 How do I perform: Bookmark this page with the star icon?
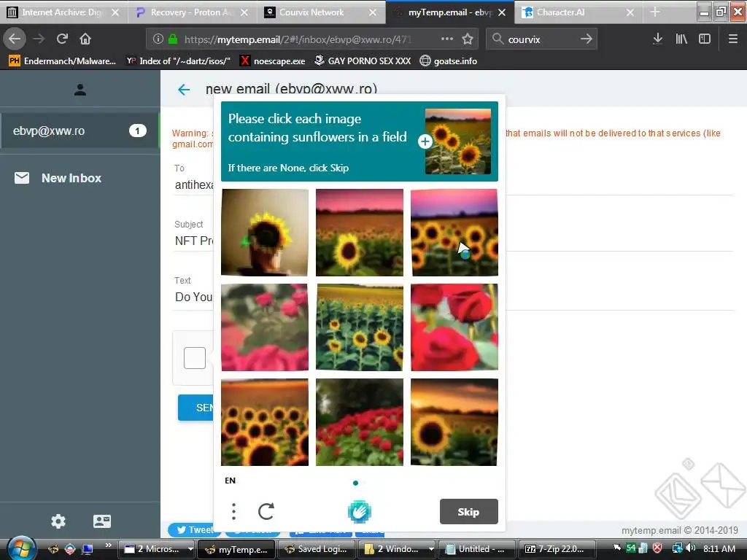tap(468, 39)
